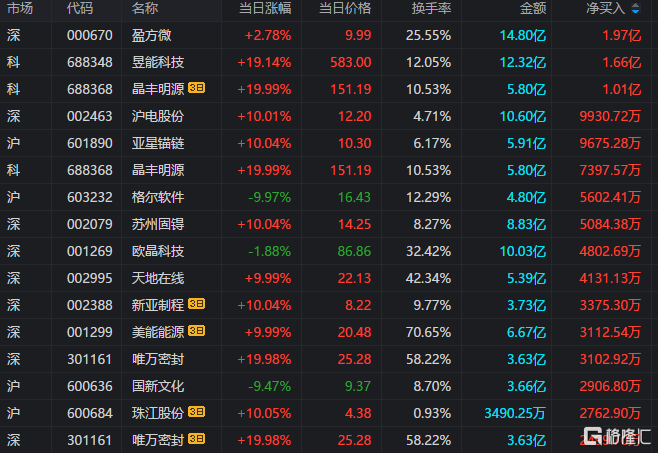The height and width of the screenshot is (453, 658).
Task: Click the 3日 badge beside 晶丰明源
Action: coord(196,88)
